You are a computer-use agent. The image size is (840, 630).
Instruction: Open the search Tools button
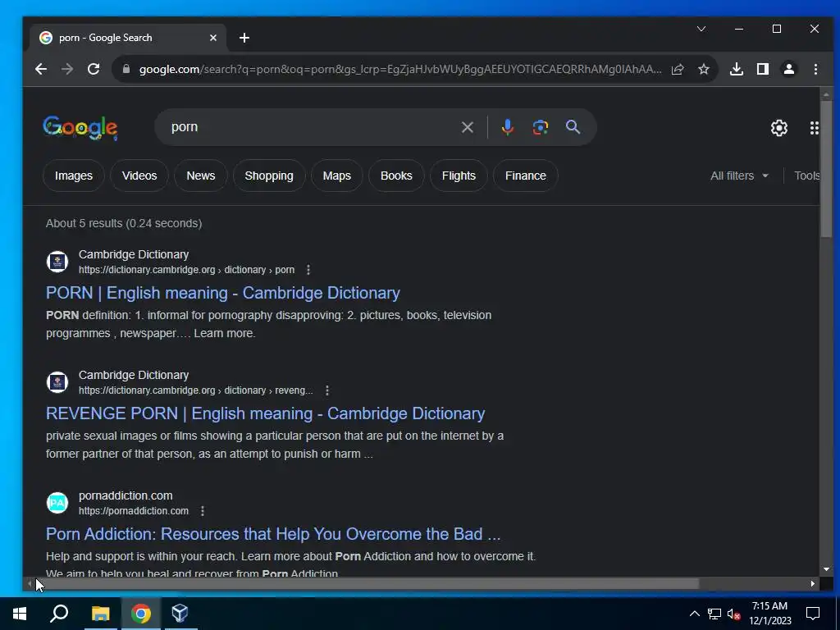[x=806, y=176]
